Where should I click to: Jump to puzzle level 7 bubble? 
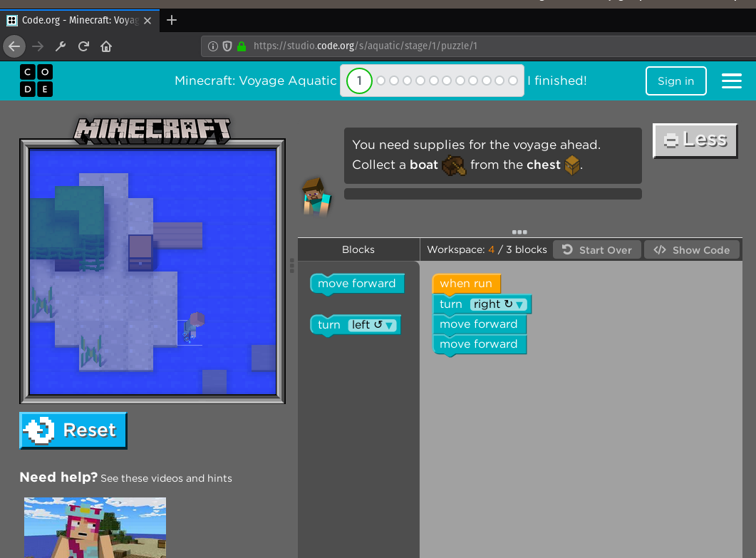(447, 81)
